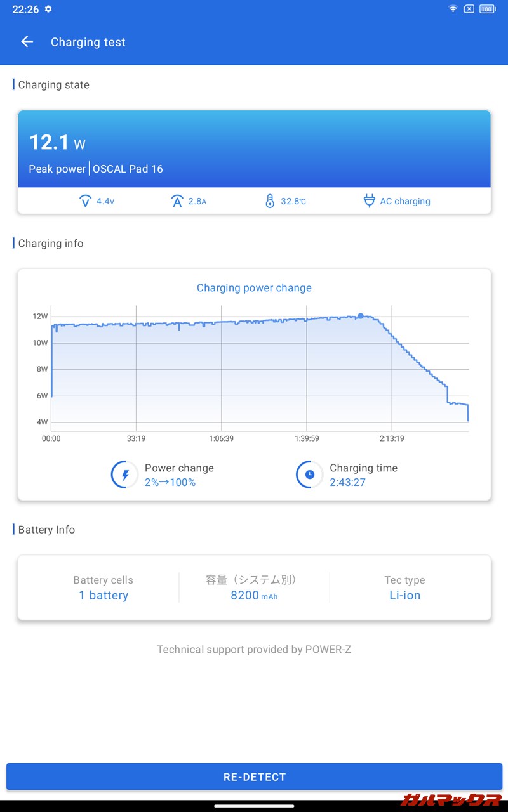
Task: Click the current icon beside 2.8A
Action: point(177,201)
